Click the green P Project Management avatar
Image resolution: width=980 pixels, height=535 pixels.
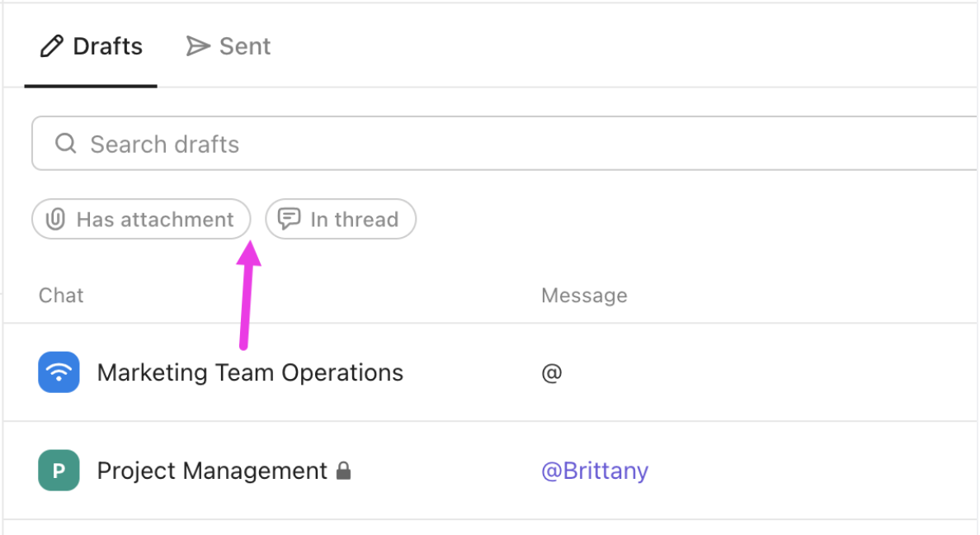tap(59, 471)
